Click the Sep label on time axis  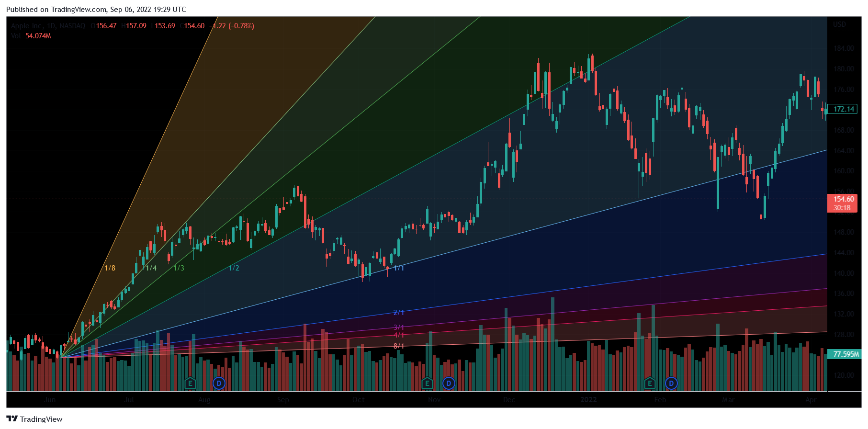pyautogui.click(x=283, y=400)
